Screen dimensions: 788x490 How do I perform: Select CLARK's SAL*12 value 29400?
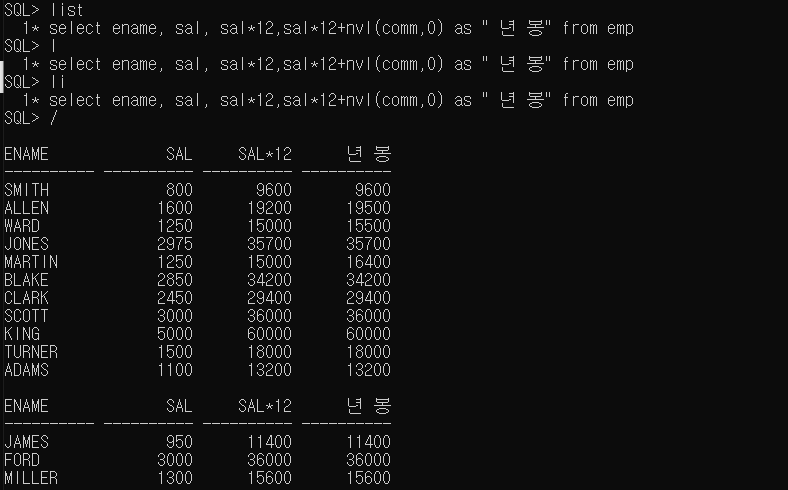pos(269,298)
